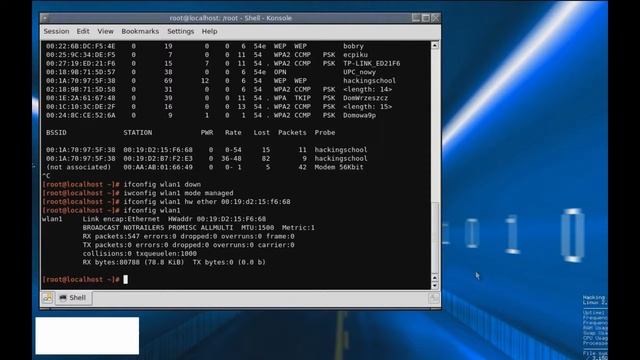Click the 'TP-LINK_ED21F6' network name
This screenshot has width=640, height=360.
pyautogui.click(x=371, y=63)
